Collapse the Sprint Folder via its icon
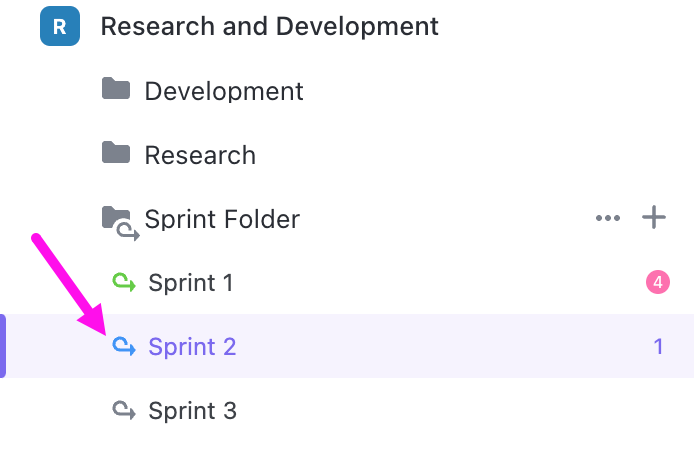This screenshot has height=452, width=694. pyautogui.click(x=119, y=220)
